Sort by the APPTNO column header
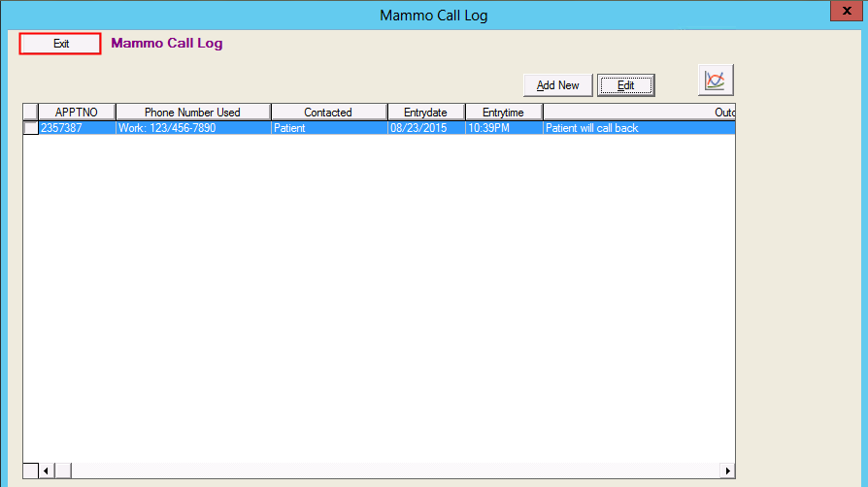Image resolution: width=868 pixels, height=487 pixels. (x=77, y=113)
